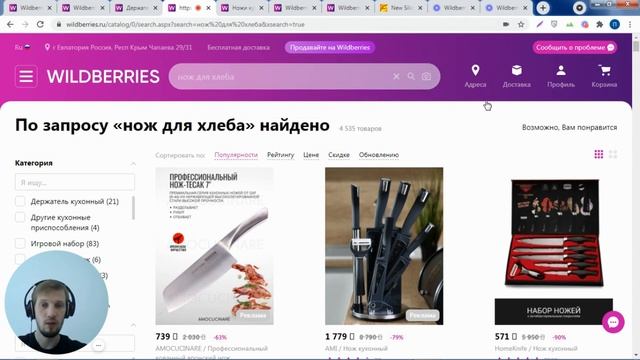640x360 pixels.
Task: Open the chat support bubble icon
Action: tap(613, 322)
